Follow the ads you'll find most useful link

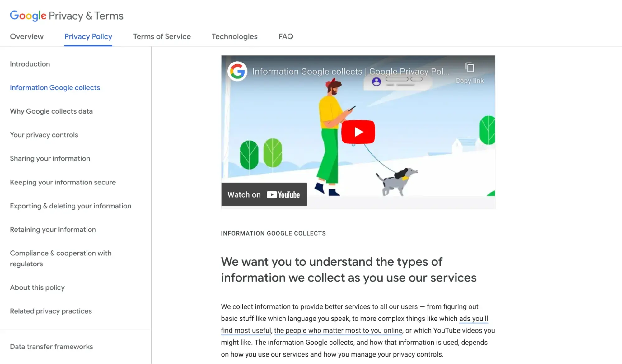[x=473, y=319]
